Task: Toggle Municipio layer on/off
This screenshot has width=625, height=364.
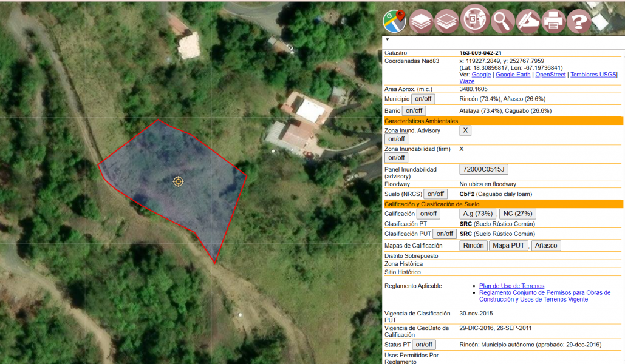Action: (x=422, y=99)
